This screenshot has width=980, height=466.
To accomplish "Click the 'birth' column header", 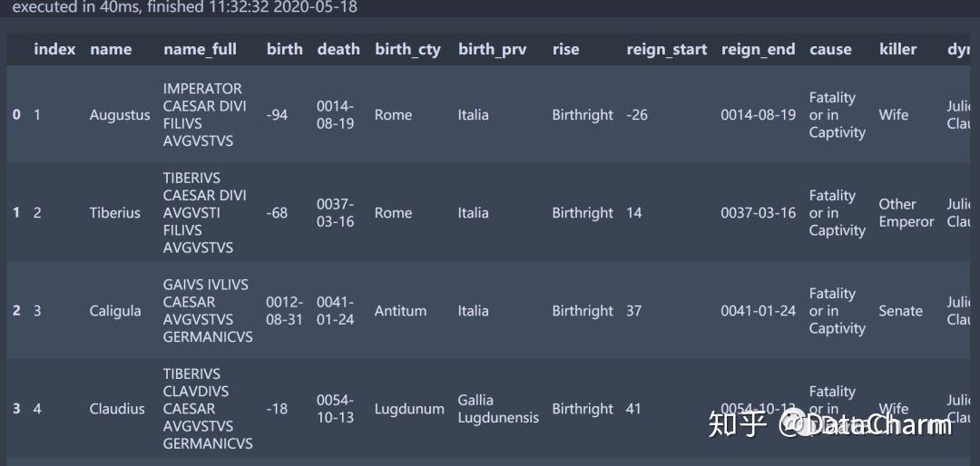I will click(284, 49).
